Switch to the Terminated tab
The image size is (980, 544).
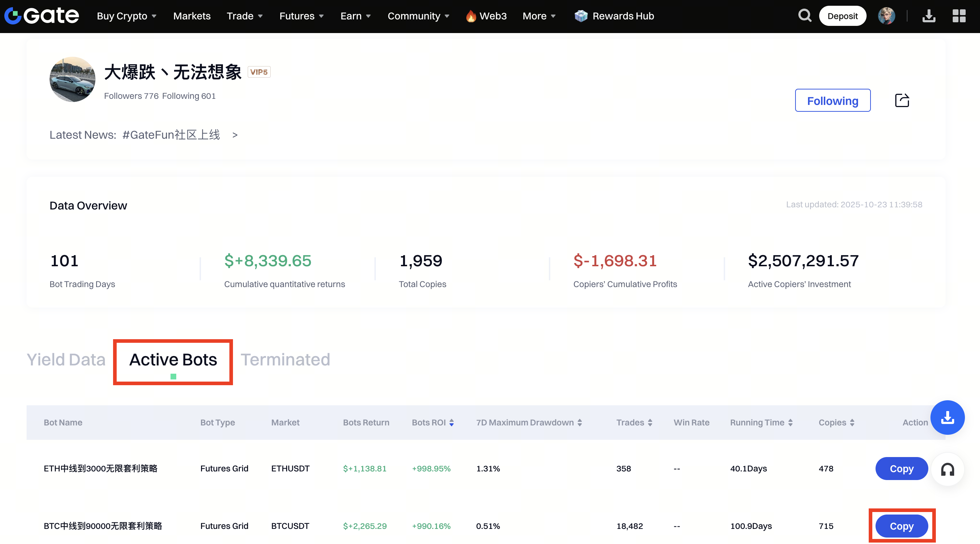(285, 359)
